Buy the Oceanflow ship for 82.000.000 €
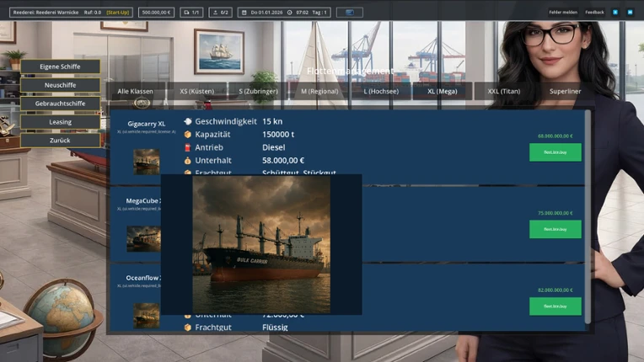644x362 pixels. tap(555, 306)
